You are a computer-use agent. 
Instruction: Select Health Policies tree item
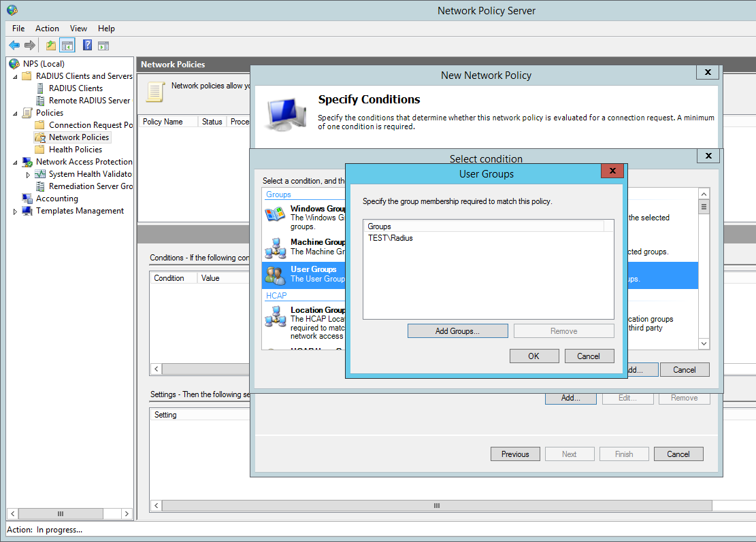tap(76, 150)
